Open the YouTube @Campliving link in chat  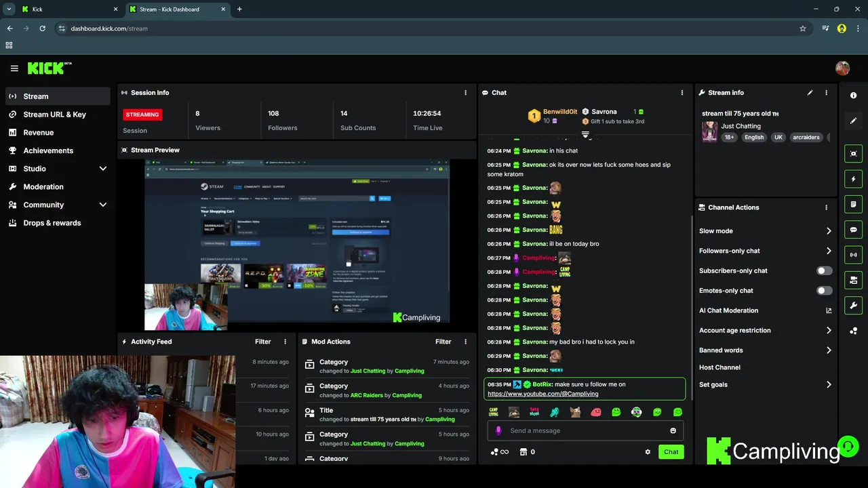(542, 394)
